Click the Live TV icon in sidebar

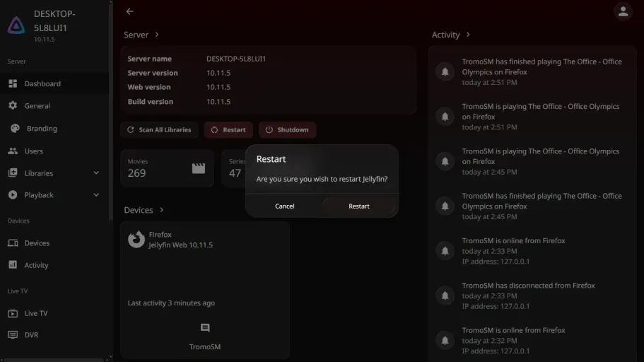pyautogui.click(x=13, y=313)
